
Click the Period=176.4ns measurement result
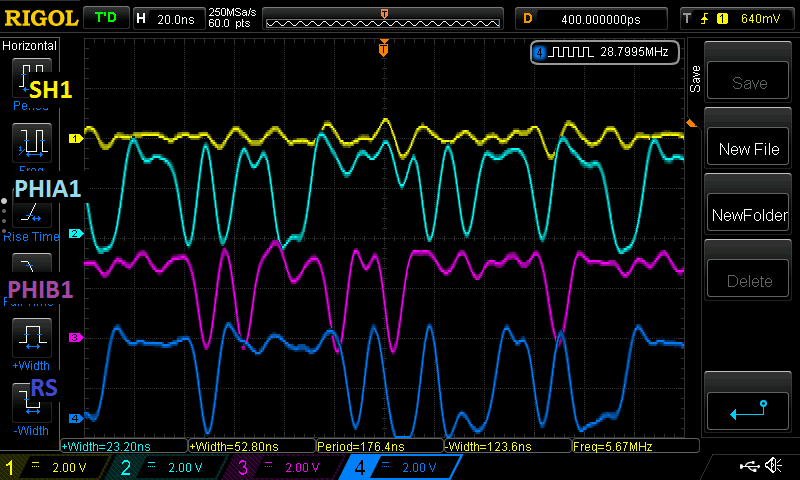click(380, 446)
